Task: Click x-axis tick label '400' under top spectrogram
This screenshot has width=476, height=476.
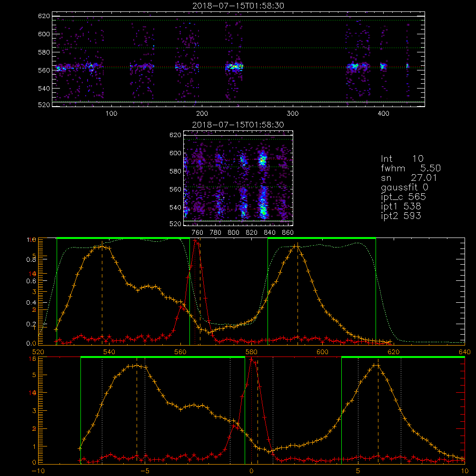Action: point(383,114)
